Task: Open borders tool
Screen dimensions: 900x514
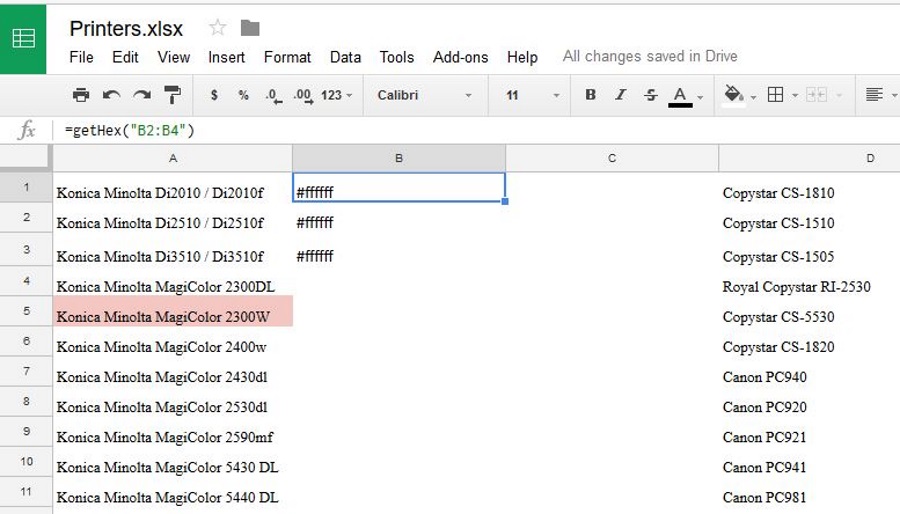Action: (x=775, y=95)
